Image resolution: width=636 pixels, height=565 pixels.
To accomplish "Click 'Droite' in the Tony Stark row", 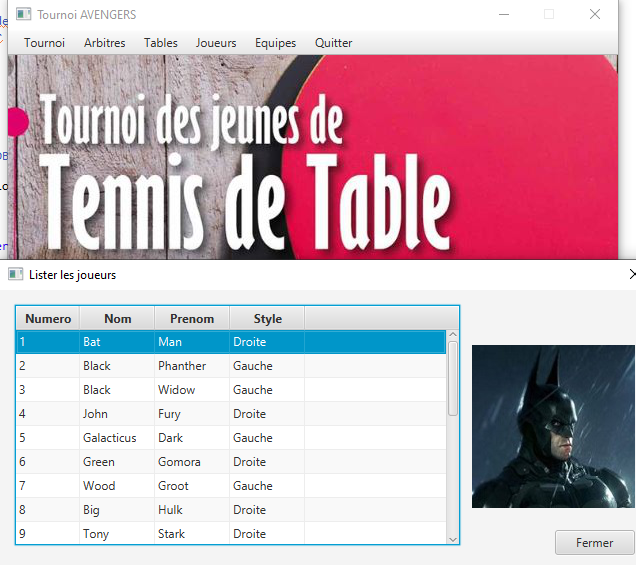I will pos(267,533).
